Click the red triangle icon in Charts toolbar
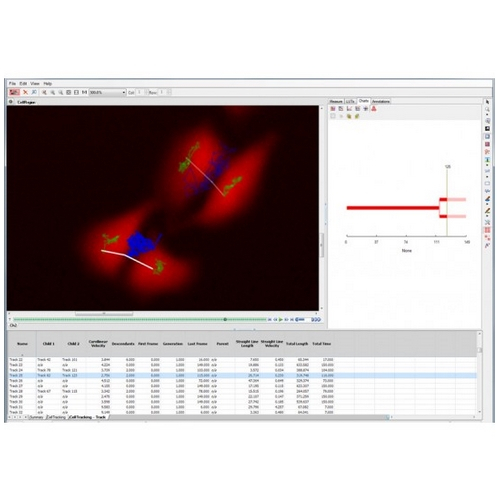The width and height of the screenshot is (500, 500). pyautogui.click(x=374, y=109)
